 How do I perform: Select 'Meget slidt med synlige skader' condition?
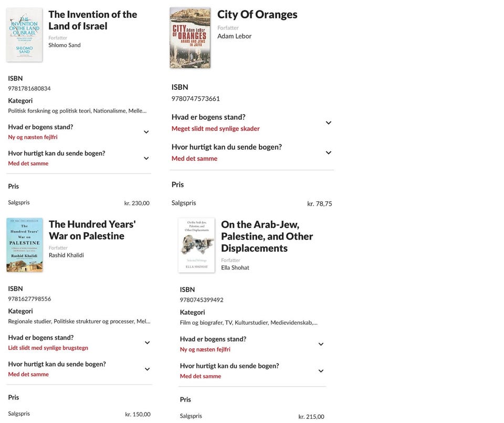coord(215,129)
